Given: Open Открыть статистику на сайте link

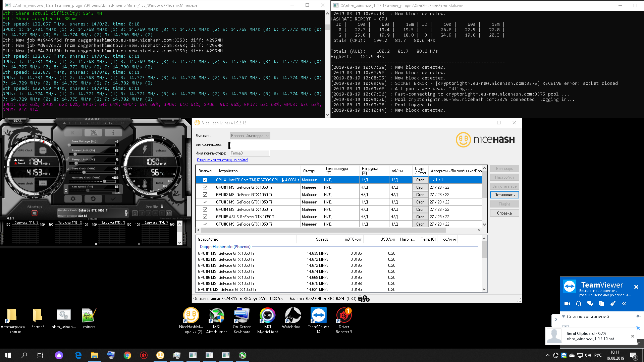Looking at the screenshot, I should (x=222, y=160).
